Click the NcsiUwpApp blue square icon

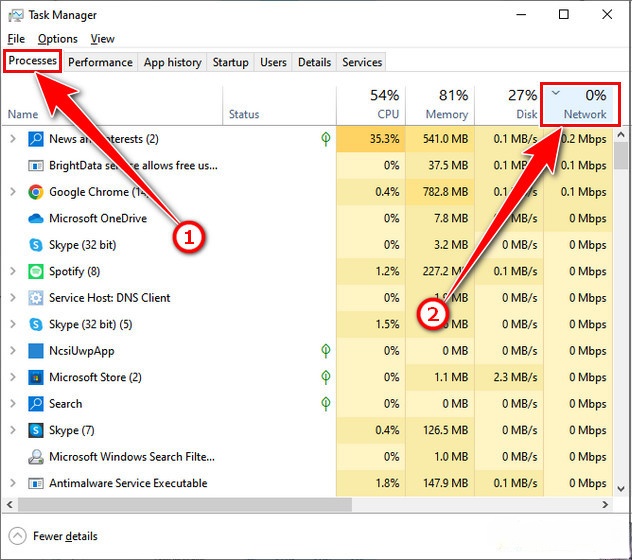[36, 351]
